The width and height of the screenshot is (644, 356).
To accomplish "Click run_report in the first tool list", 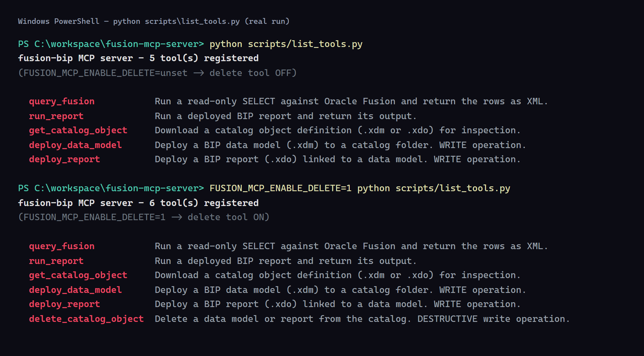I will (56, 116).
